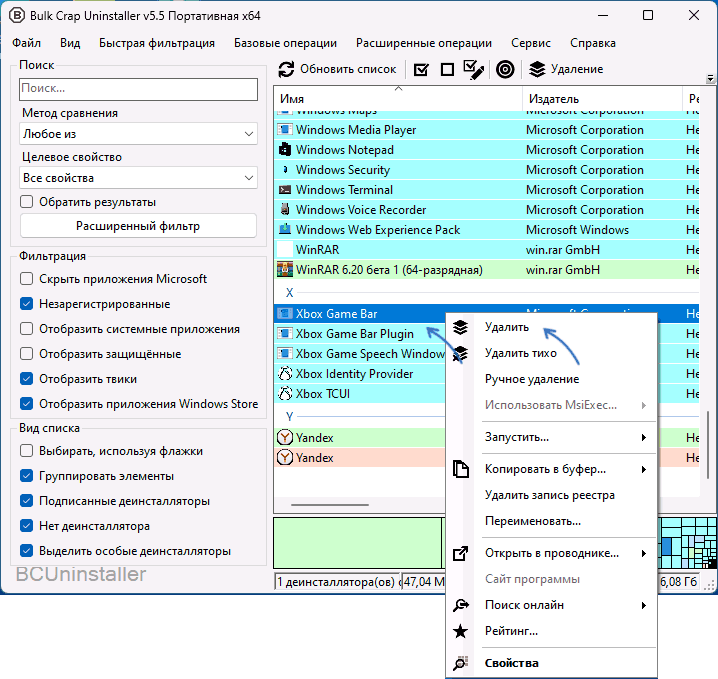
Task: Toggle the Обратить результаты checkbox
Action: (27, 201)
